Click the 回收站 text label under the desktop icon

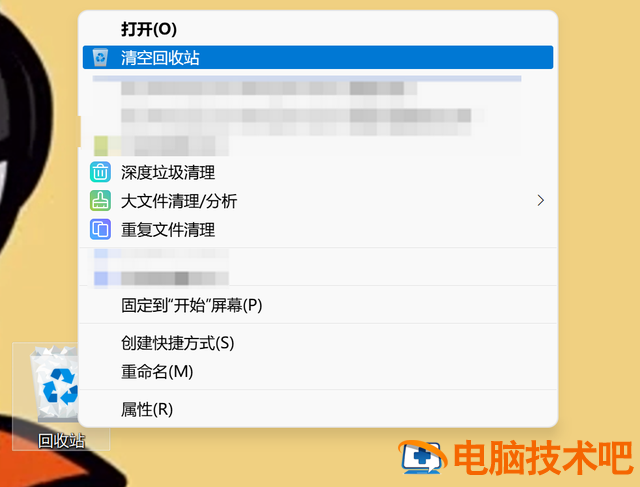pyautogui.click(x=61, y=441)
